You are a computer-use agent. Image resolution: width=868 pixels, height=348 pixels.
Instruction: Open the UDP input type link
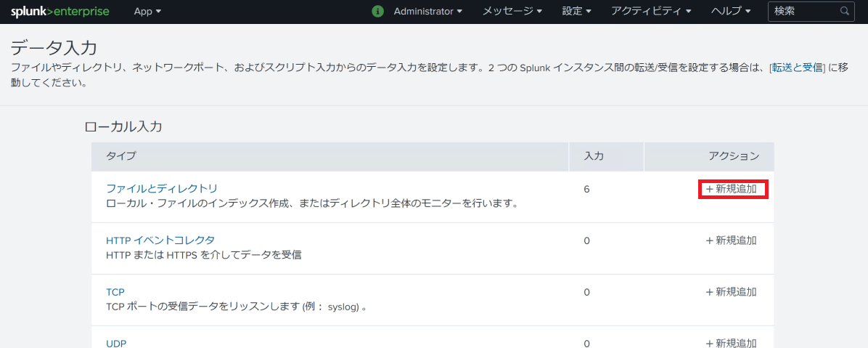[x=116, y=343]
